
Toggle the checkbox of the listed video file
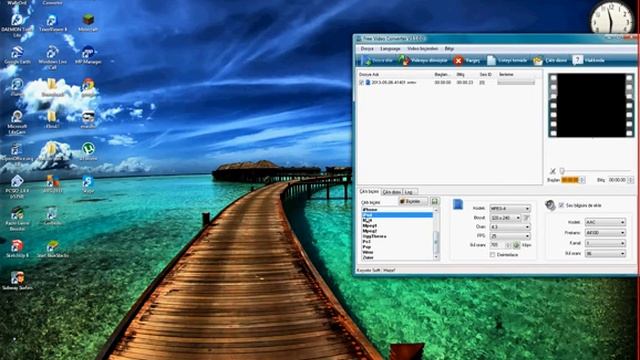click(x=361, y=82)
